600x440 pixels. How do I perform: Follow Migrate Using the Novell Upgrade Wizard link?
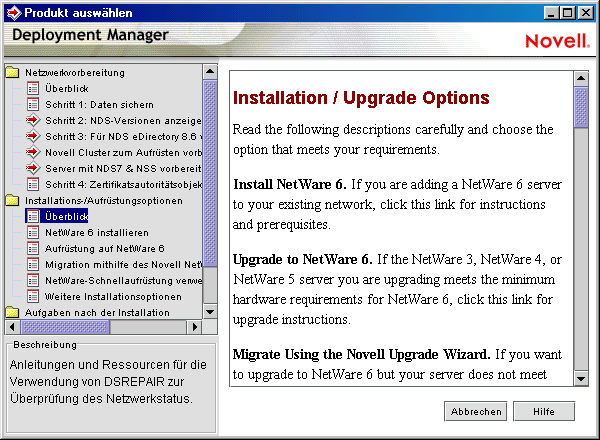click(361, 354)
